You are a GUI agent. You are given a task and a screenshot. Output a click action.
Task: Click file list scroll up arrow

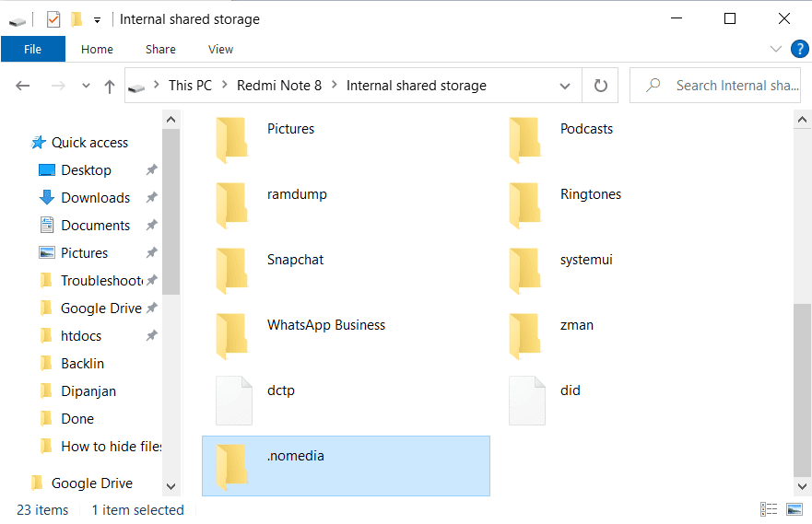coord(802,120)
